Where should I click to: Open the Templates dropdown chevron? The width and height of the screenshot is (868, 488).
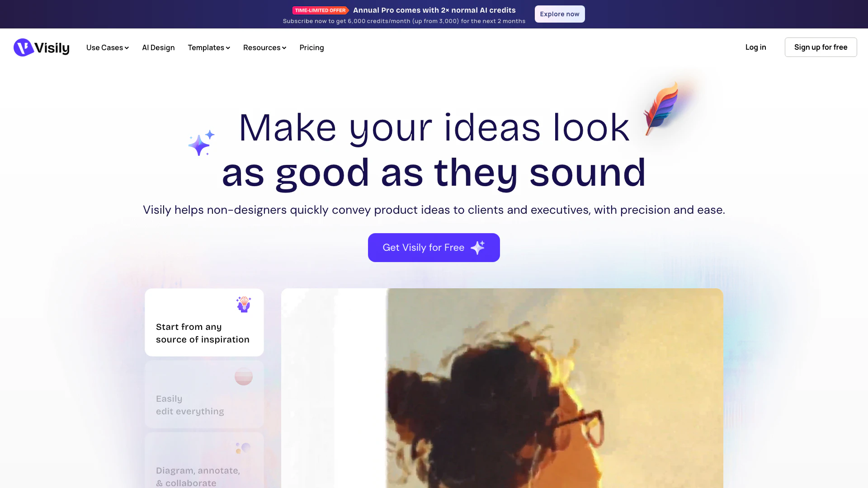(x=228, y=48)
